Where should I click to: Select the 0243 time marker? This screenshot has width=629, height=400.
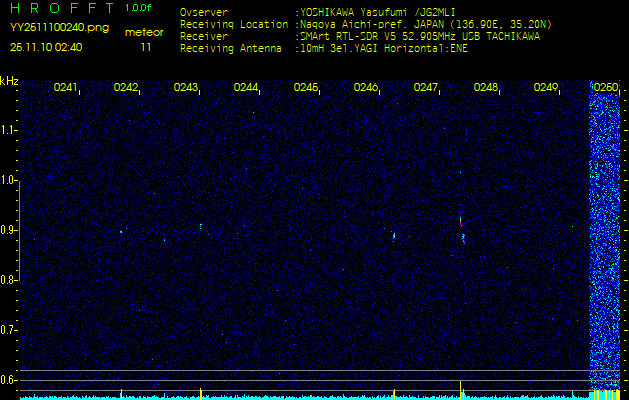(x=186, y=88)
